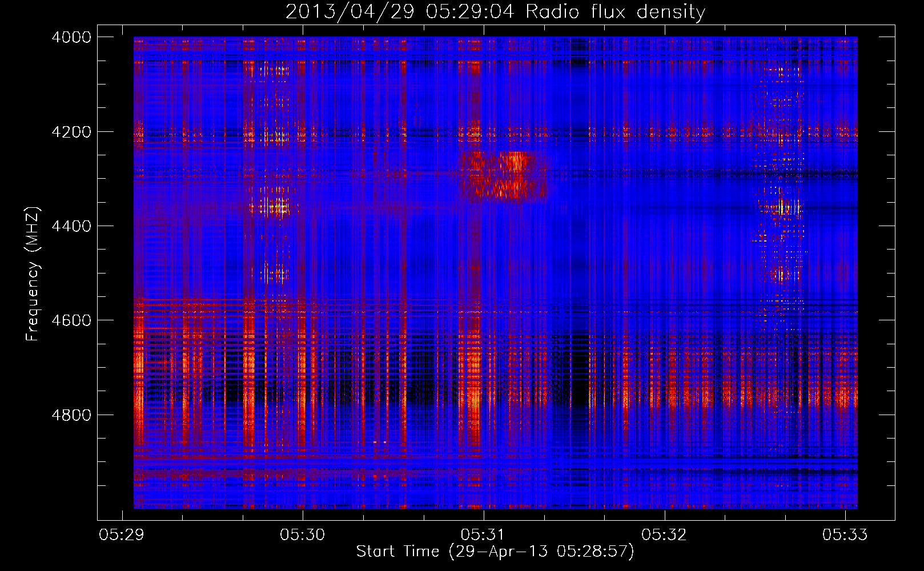Select the 4200 frequency axis label
The image size is (924, 571).
pos(71,132)
